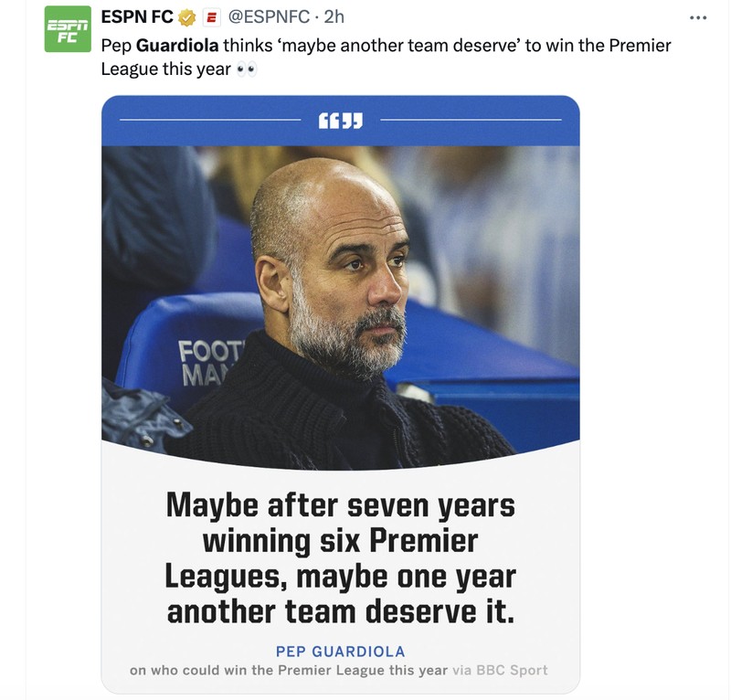The width and height of the screenshot is (731, 700).
Task: Open the tweet via its 2h timestamp
Action: click(334, 17)
